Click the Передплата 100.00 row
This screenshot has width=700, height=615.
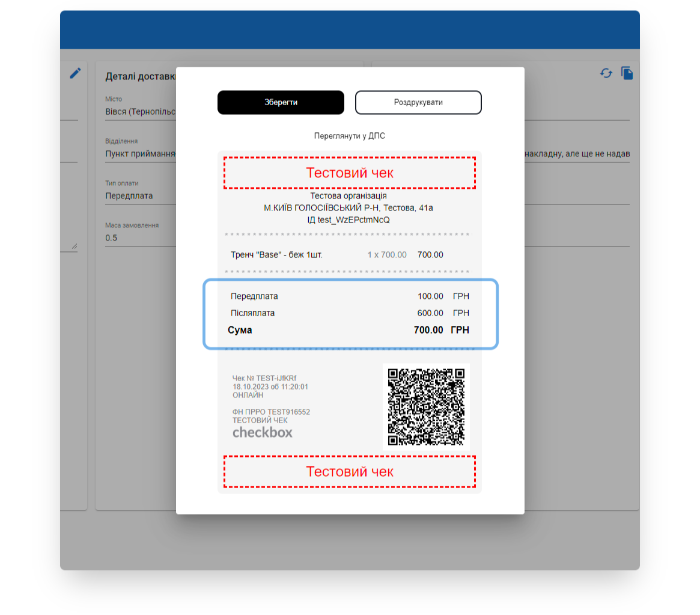[349, 296]
